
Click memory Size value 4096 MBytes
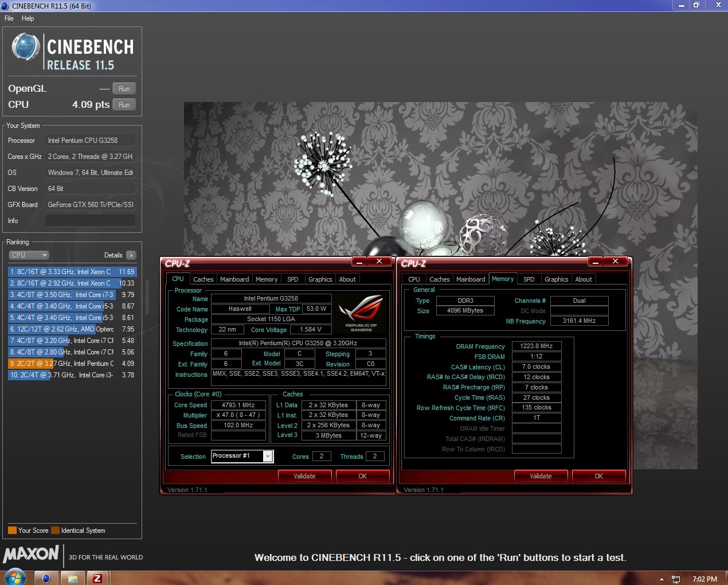click(465, 311)
